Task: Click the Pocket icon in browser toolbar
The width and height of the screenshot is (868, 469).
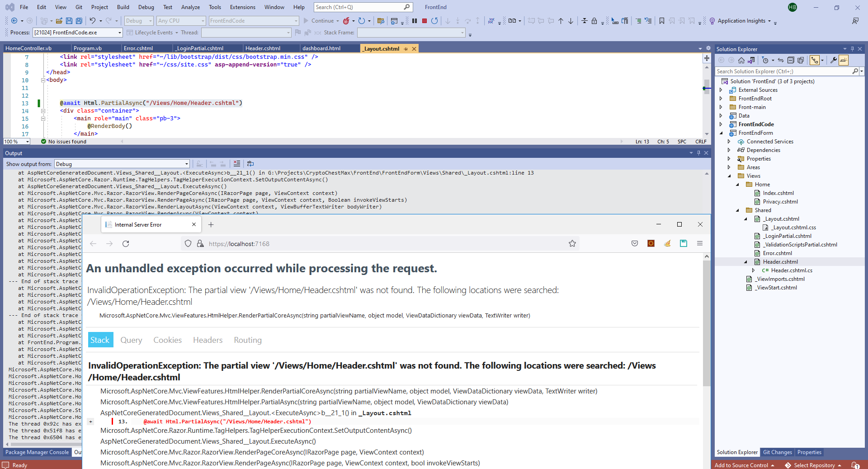Action: [635, 244]
